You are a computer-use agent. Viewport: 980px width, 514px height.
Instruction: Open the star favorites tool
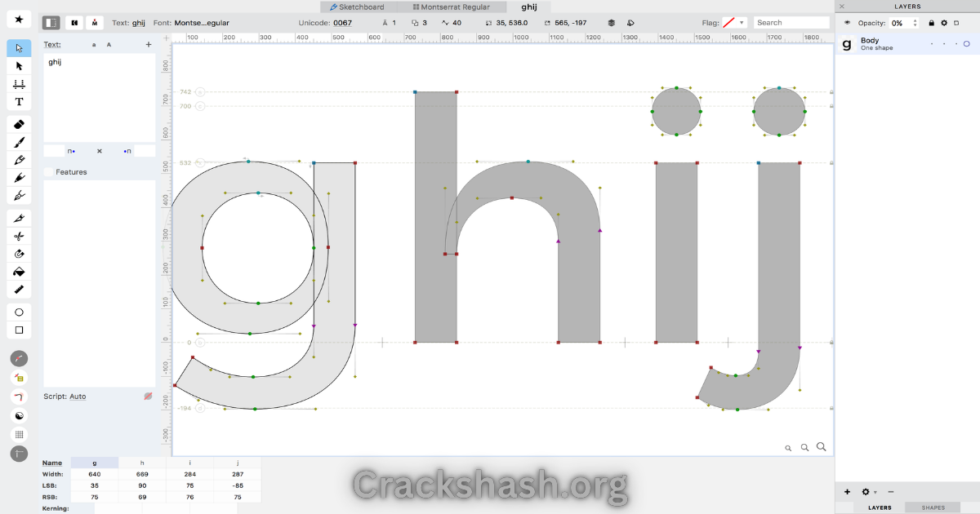coord(20,19)
